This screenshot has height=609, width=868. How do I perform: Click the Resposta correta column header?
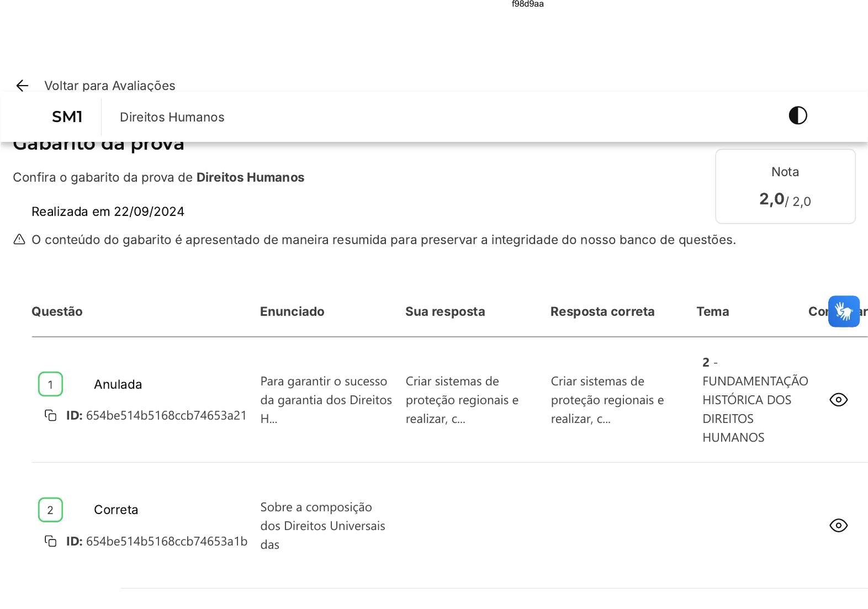point(602,311)
